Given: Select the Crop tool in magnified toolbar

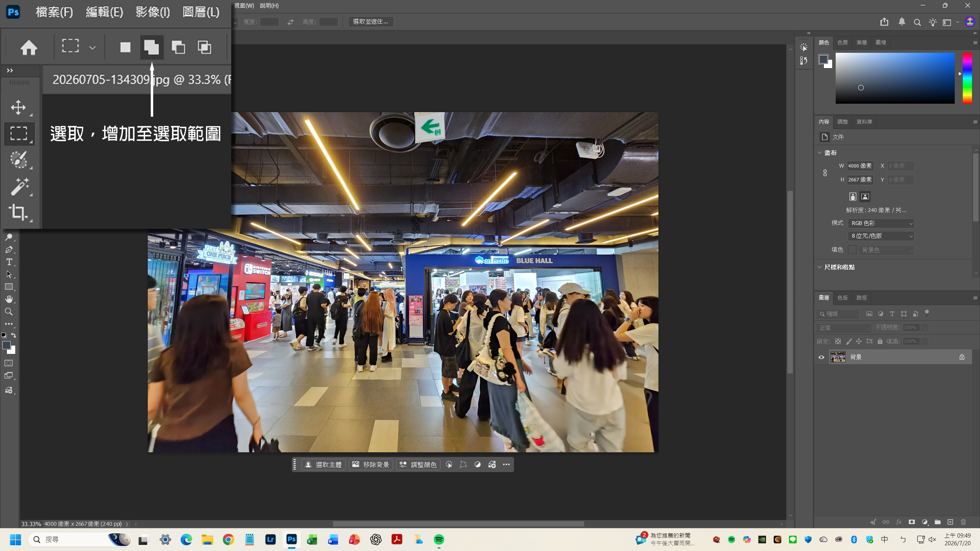Looking at the screenshot, I should [19, 212].
